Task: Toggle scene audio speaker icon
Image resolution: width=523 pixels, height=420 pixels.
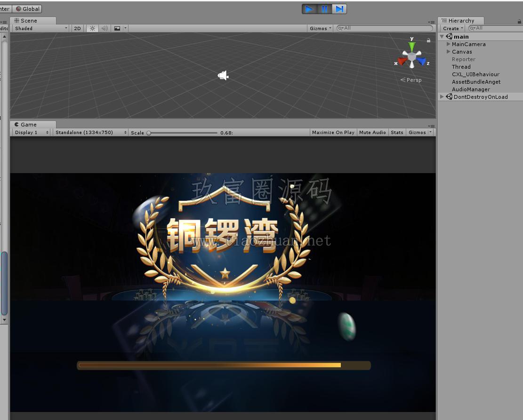Action: coord(105,28)
